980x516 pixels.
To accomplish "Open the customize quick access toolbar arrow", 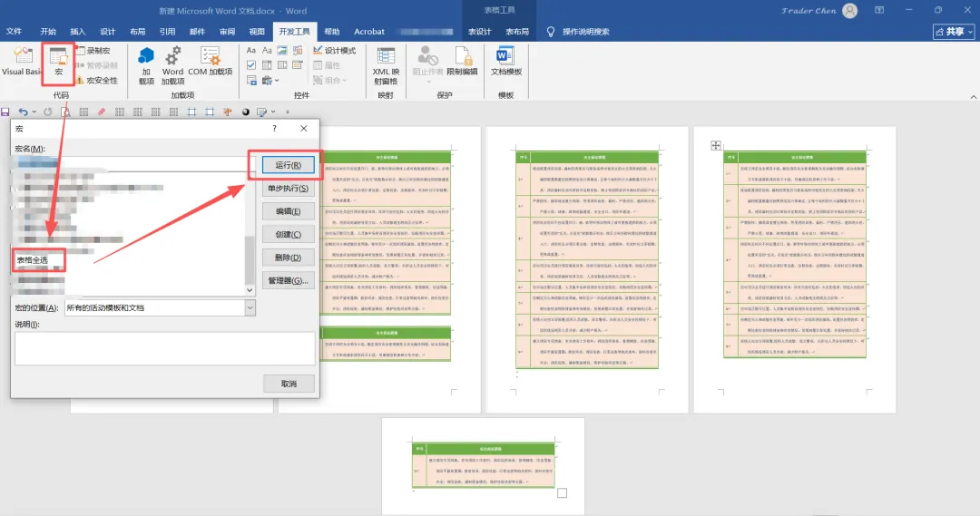I will tap(288, 112).
